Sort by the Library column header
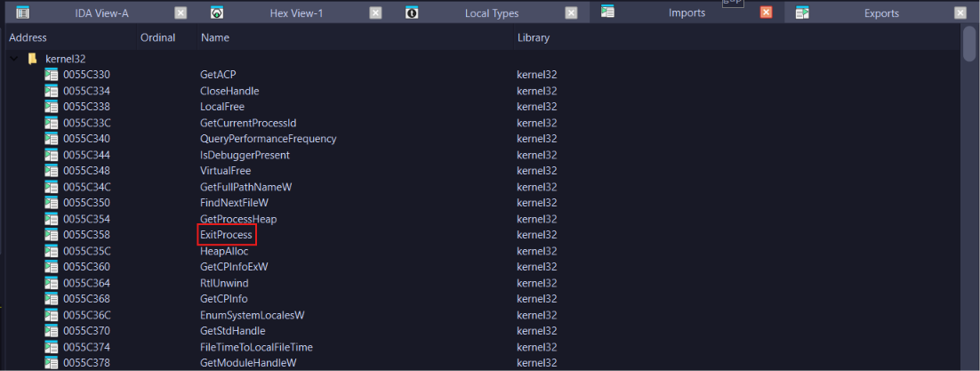This screenshot has height=371, width=980. point(534,37)
